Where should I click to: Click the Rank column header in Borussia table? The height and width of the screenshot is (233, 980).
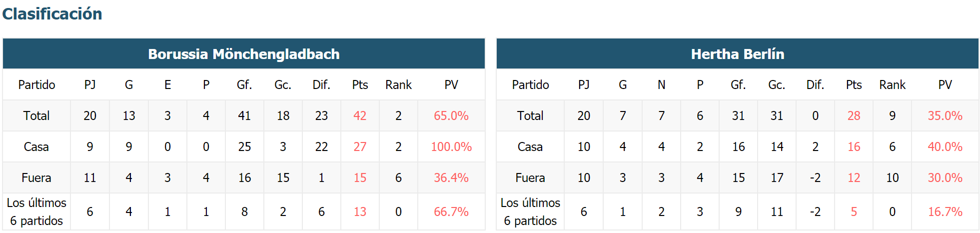[398, 84]
